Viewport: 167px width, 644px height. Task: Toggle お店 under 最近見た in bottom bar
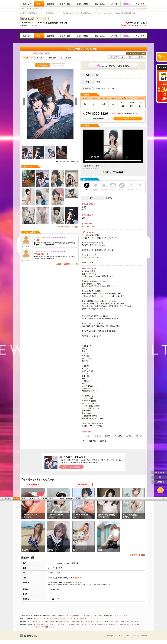[x=24, y=498]
